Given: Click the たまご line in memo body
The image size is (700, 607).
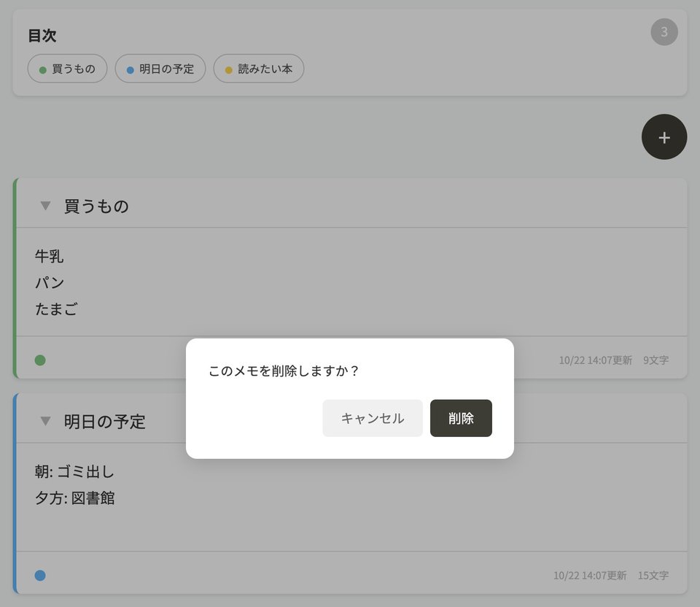Looking at the screenshot, I should pyautogui.click(x=56, y=309).
